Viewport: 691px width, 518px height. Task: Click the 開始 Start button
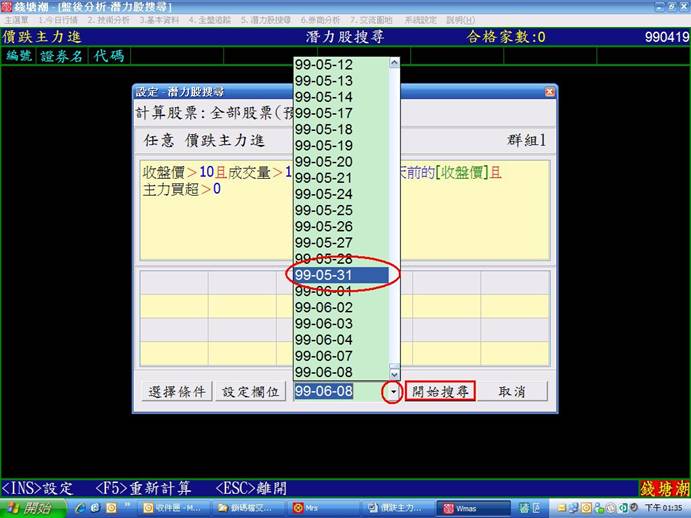pos(30,508)
